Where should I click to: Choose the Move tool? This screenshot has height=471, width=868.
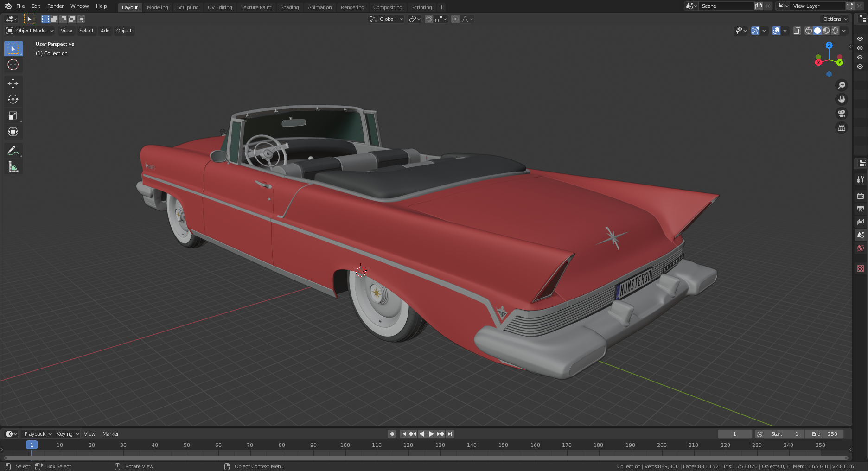[13, 83]
